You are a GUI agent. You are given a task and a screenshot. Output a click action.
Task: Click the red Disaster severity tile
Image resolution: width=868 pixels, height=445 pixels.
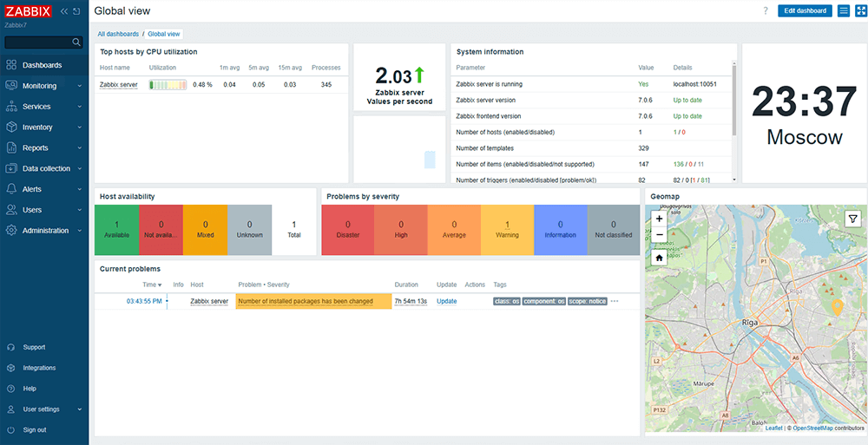point(348,230)
